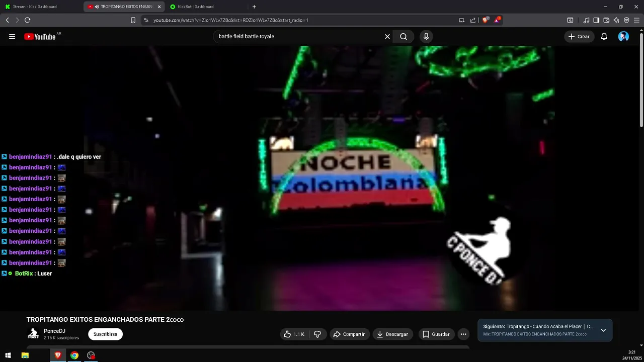Screen dimensions: 644x362
Task: Dislike the video
Action: coord(317,334)
